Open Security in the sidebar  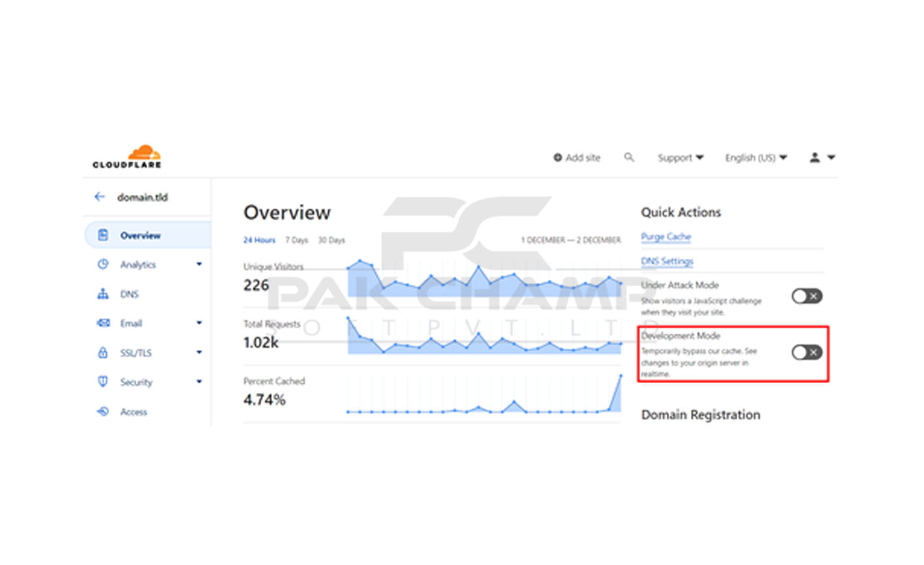(136, 382)
